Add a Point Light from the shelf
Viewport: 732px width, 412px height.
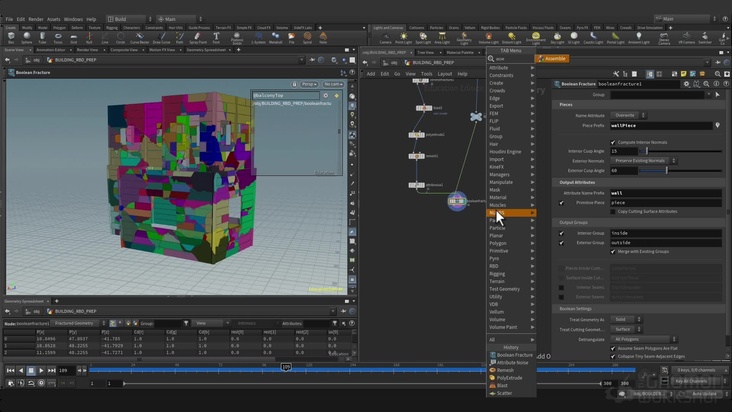click(403, 38)
